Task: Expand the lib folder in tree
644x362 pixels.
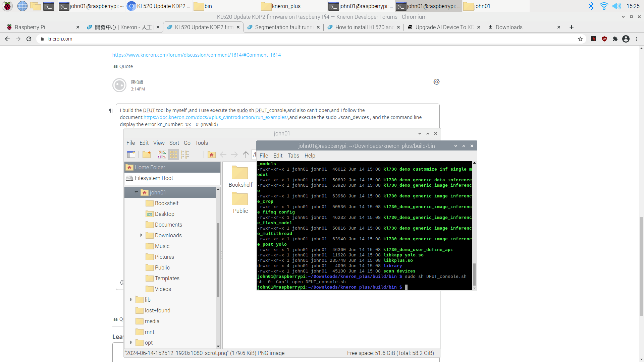Action: point(131,300)
